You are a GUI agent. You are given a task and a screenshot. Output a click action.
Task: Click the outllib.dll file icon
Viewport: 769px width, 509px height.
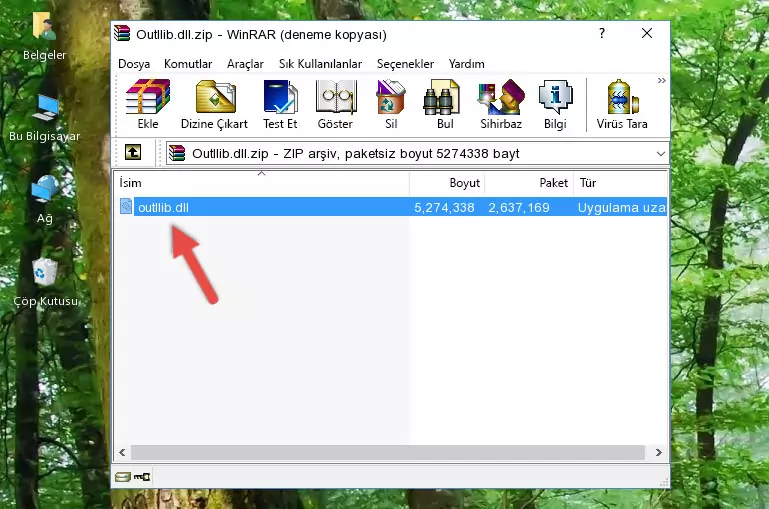point(126,206)
